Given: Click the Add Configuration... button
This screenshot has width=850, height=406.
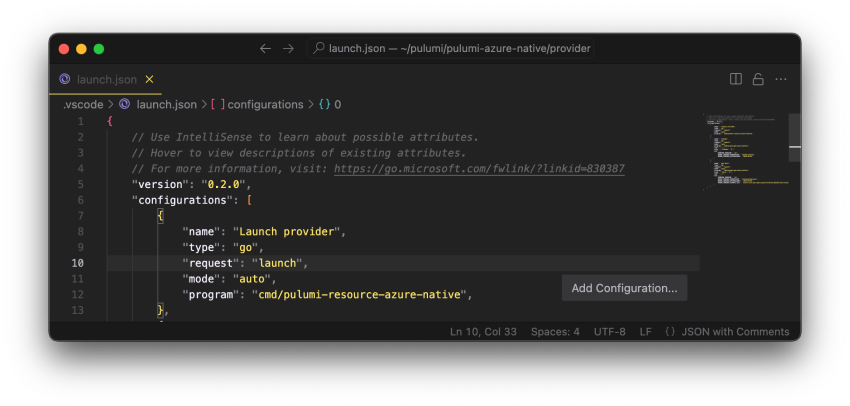Looking at the screenshot, I should point(624,288).
